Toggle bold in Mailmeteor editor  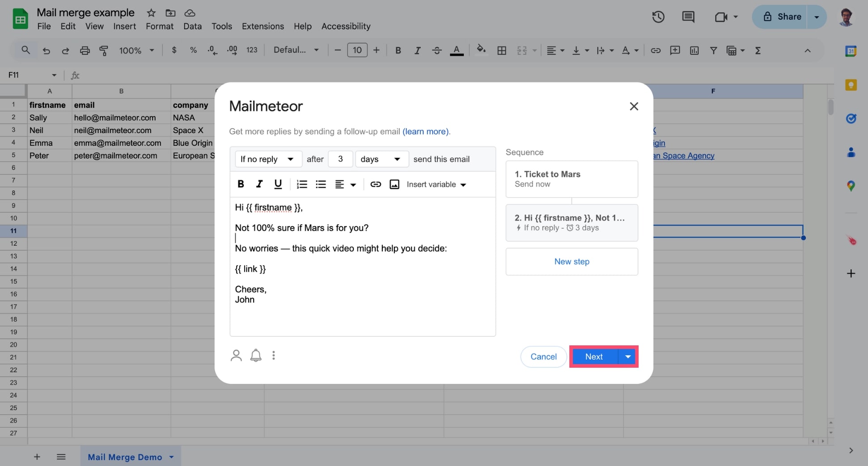(241, 184)
